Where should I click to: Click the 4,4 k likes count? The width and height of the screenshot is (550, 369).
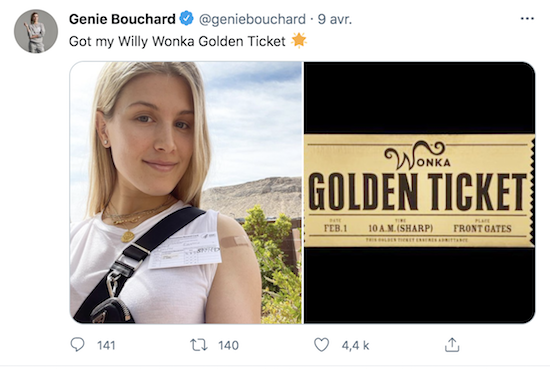(x=355, y=345)
